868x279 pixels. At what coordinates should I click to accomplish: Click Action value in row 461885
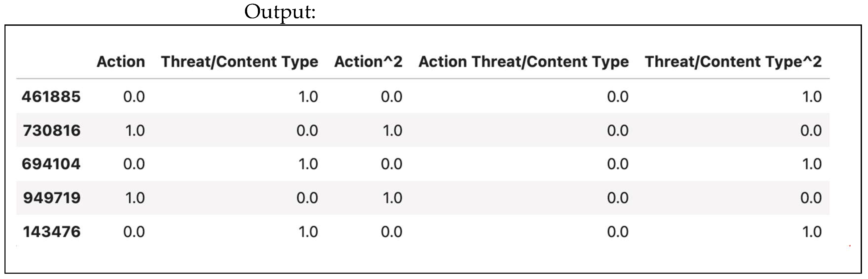134,97
